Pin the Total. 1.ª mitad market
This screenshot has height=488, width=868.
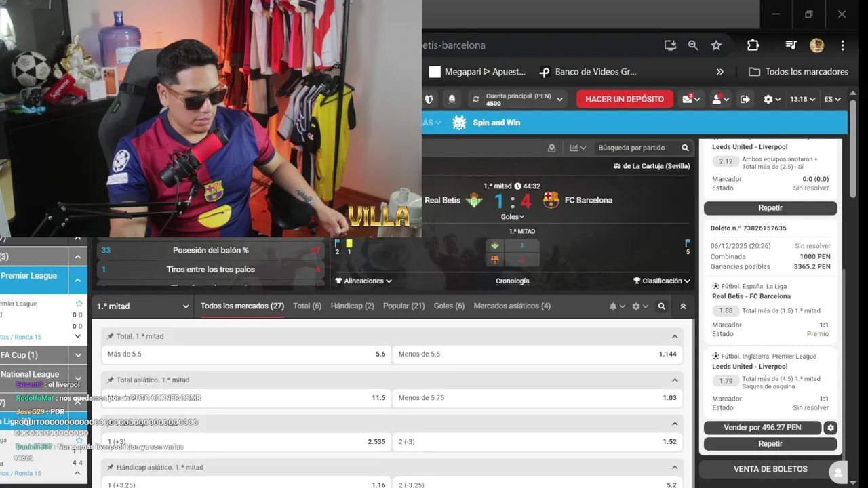click(110, 336)
